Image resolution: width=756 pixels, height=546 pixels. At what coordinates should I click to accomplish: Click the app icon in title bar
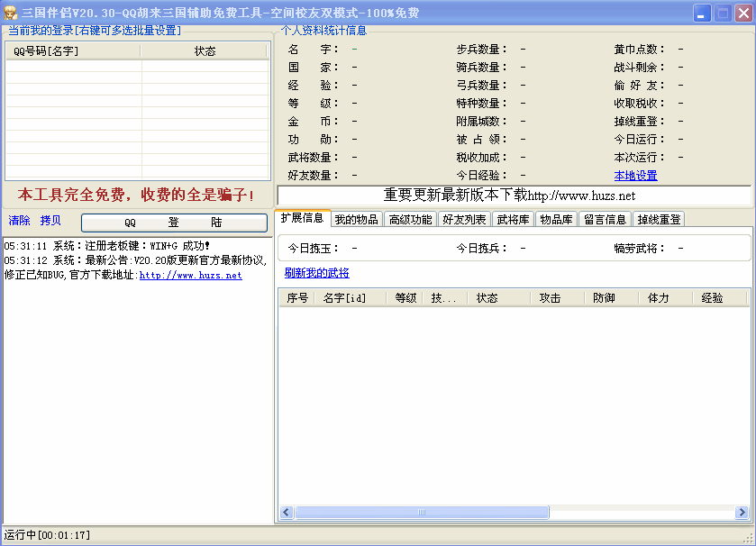click(x=10, y=13)
